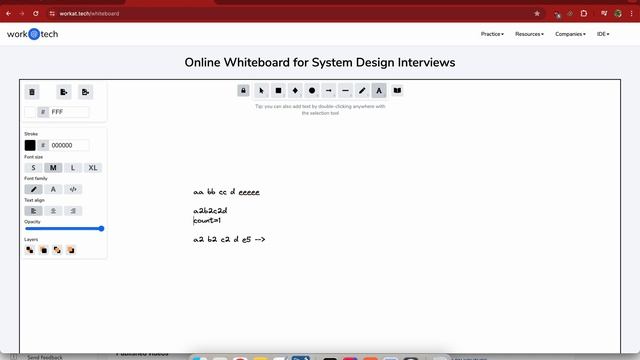
Task: Click the site info icon beside URL
Action: click(52, 13)
